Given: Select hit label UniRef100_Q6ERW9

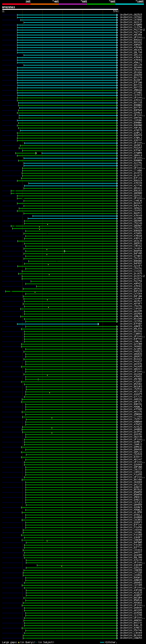Looking at the screenshot, I should tap(131, 193).
